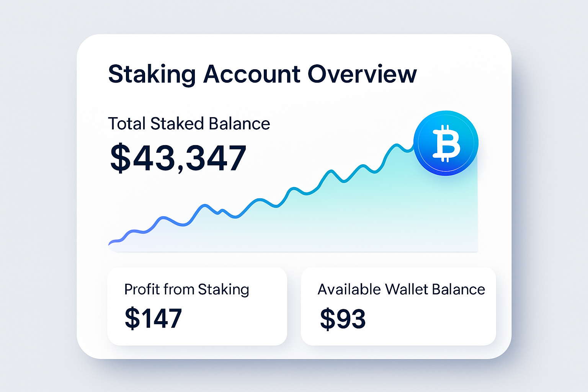Click the Available Wallet Balance label
This screenshot has width=588, height=392.
click(x=401, y=289)
